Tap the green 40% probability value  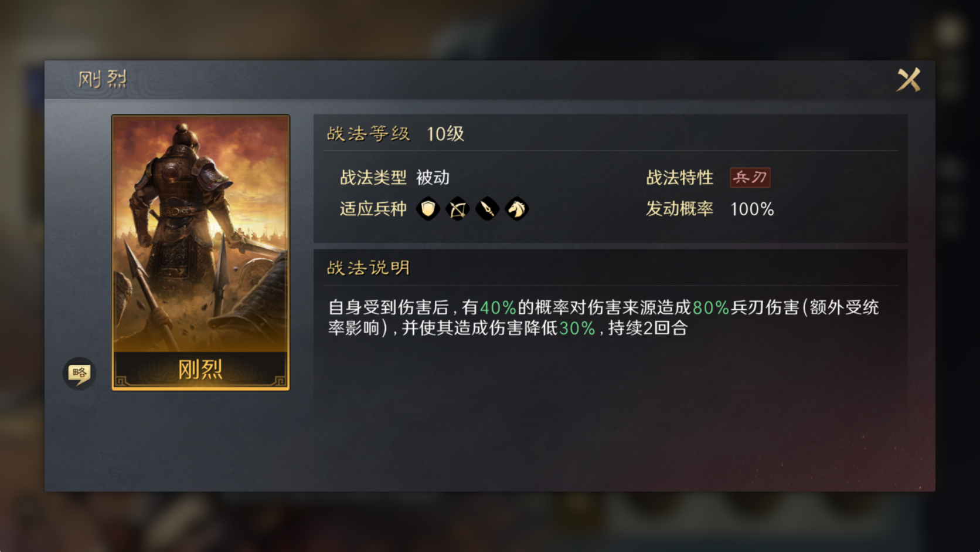[498, 307]
